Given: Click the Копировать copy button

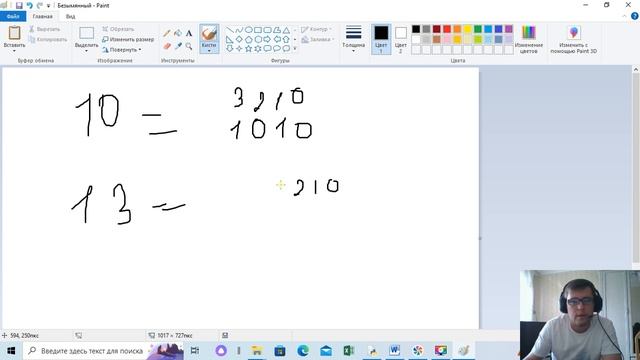Looking at the screenshot, I should [x=48, y=39].
